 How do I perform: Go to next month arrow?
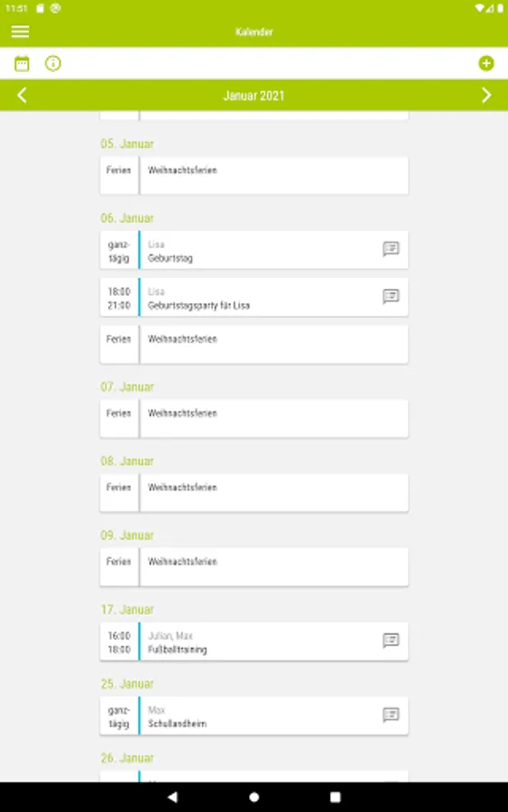pyautogui.click(x=485, y=96)
